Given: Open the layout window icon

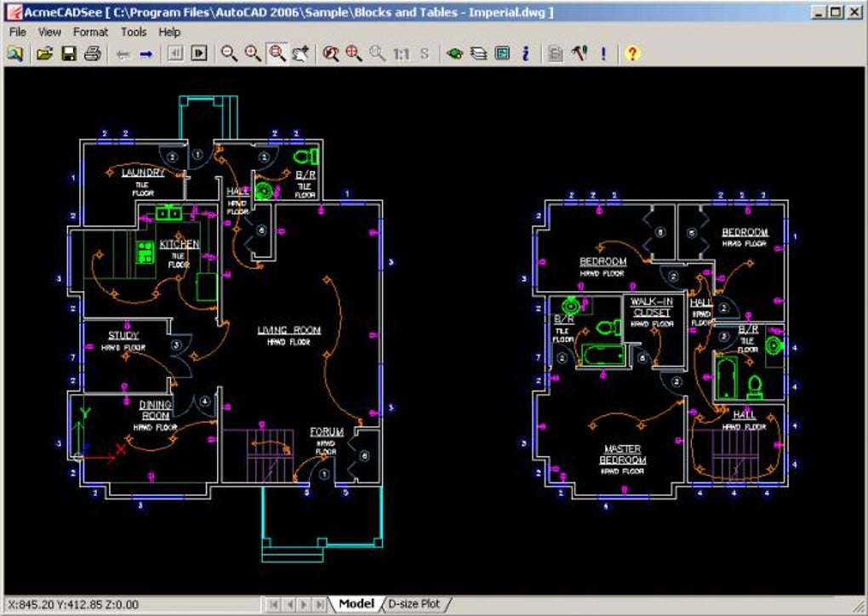Looking at the screenshot, I should [502, 54].
